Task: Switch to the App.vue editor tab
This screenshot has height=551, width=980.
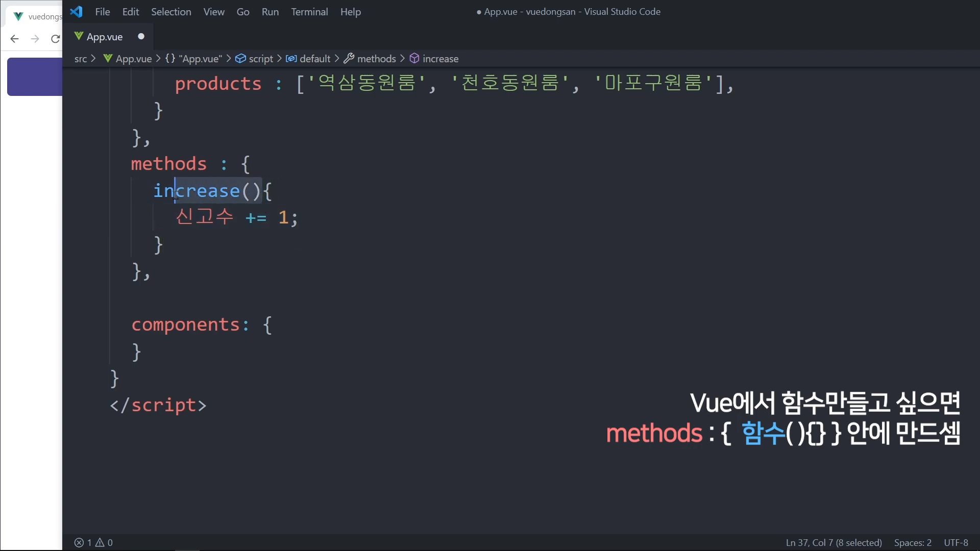Action: pyautogui.click(x=105, y=37)
